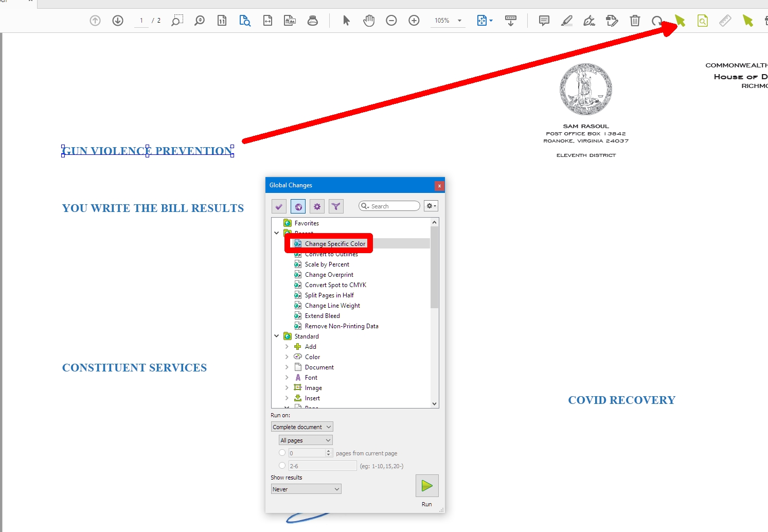Click the Zoom Out minus icon
Image resolution: width=768 pixels, height=532 pixels.
coord(391,21)
